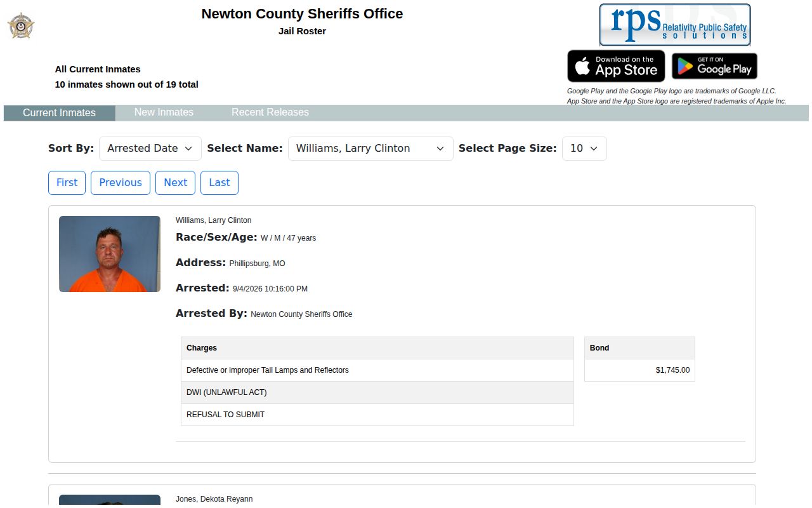The height and width of the screenshot is (508, 812).
Task: Click Larry Clinton Williams' mugshot photo
Action: point(110,254)
